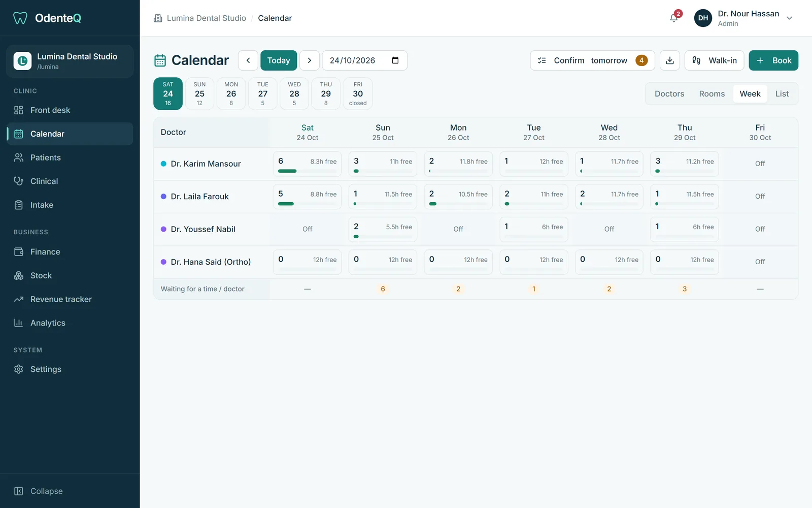
Task: Click the Book button
Action: [773, 60]
